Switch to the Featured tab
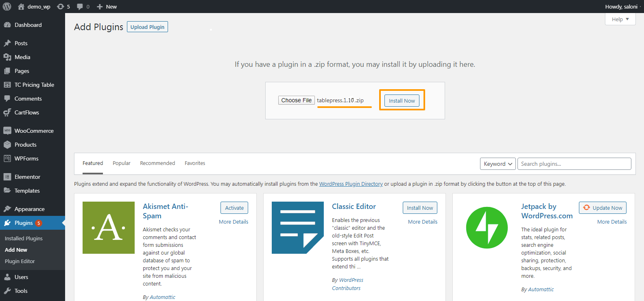The height and width of the screenshot is (301, 644). [x=93, y=163]
